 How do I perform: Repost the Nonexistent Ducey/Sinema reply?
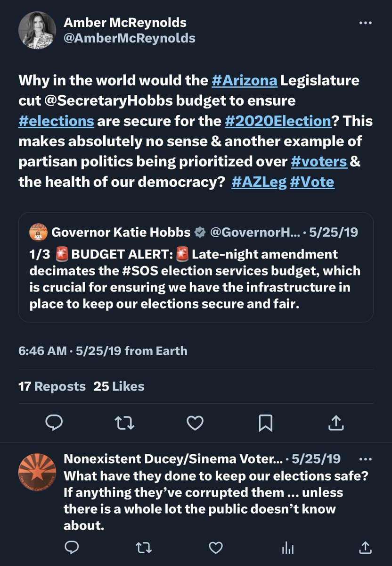141,547
